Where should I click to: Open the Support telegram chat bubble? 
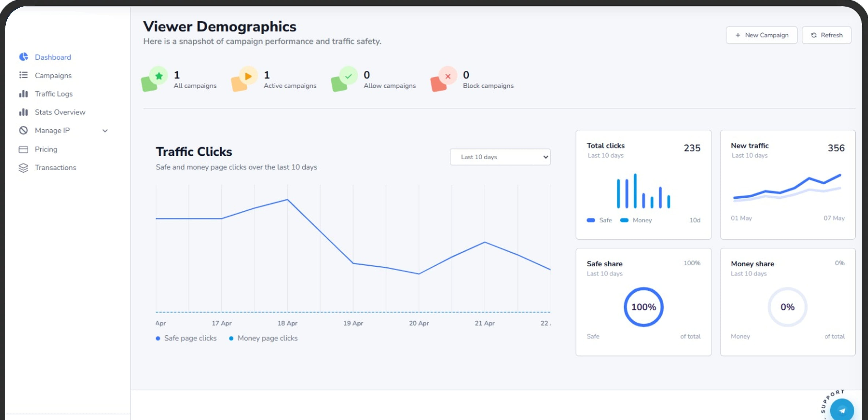842,410
